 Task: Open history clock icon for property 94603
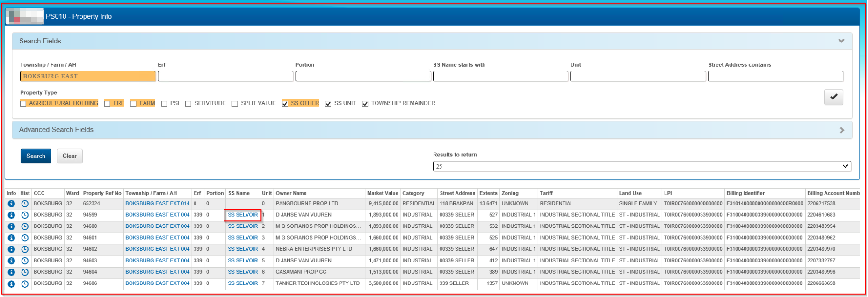[x=25, y=261]
